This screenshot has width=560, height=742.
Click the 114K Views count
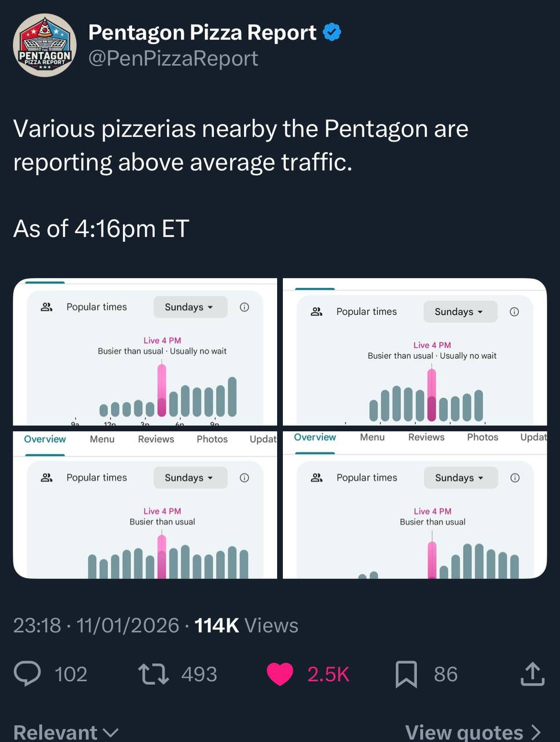click(246, 625)
